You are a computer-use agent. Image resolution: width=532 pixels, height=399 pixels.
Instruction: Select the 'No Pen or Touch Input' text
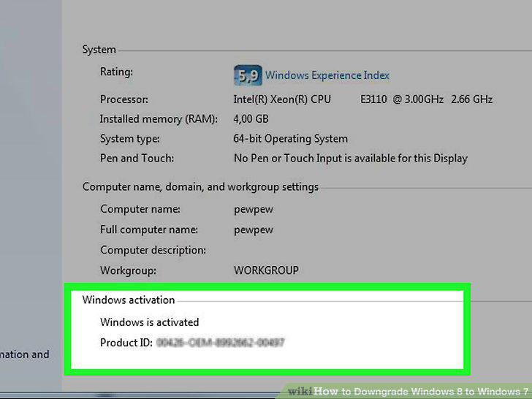289,159
